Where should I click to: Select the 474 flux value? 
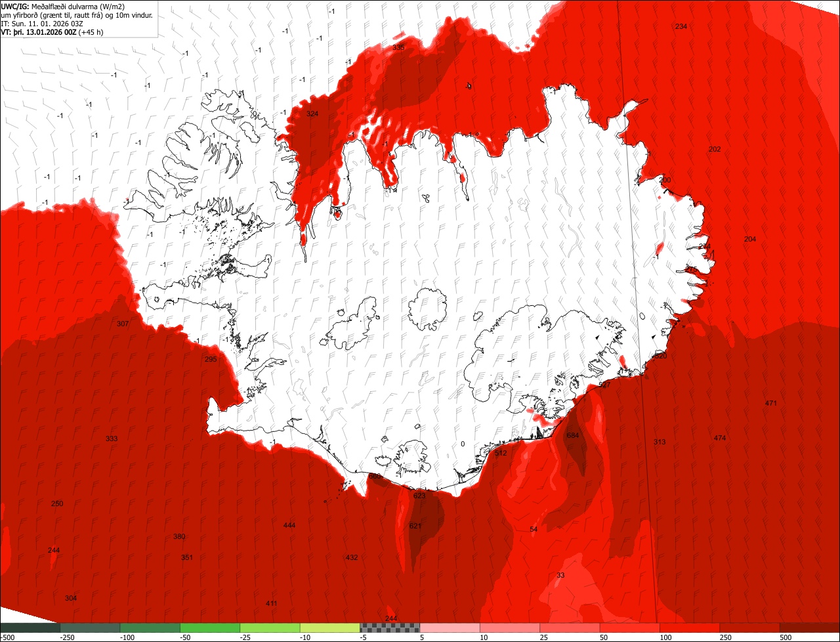pos(720,439)
